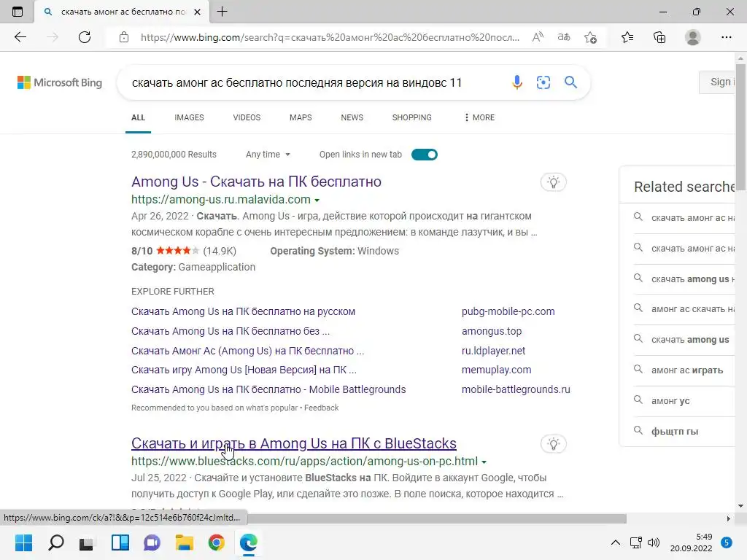747x560 pixels.
Task: Click the browser Back arrow
Action: click(x=20, y=37)
